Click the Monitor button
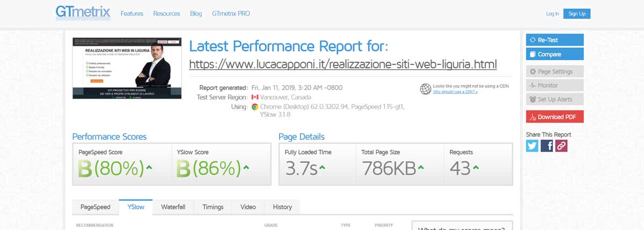This screenshot has height=230, width=644. [x=554, y=85]
